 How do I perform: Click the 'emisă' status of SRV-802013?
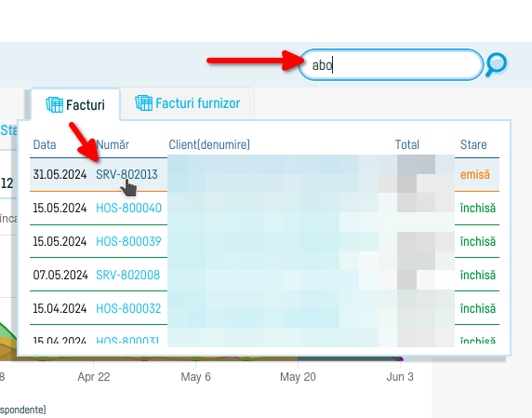click(x=475, y=174)
